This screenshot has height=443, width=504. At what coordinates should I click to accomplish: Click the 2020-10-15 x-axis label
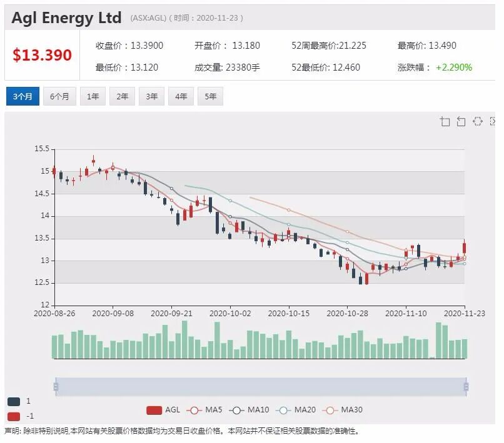click(289, 314)
